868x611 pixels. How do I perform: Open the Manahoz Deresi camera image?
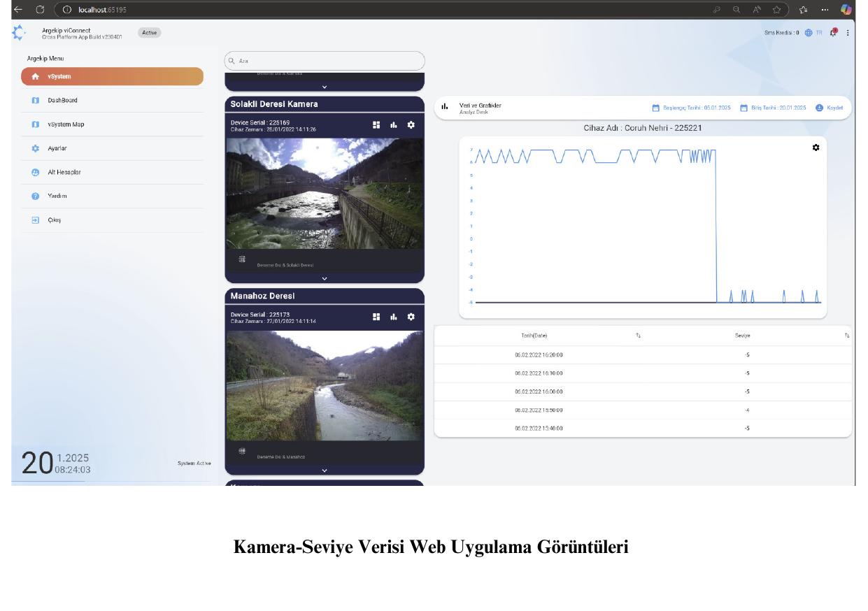tap(325, 385)
